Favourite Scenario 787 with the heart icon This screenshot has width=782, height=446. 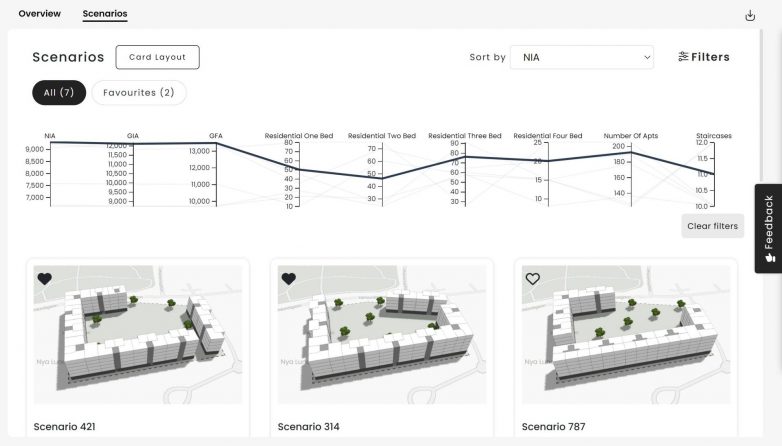(533, 279)
